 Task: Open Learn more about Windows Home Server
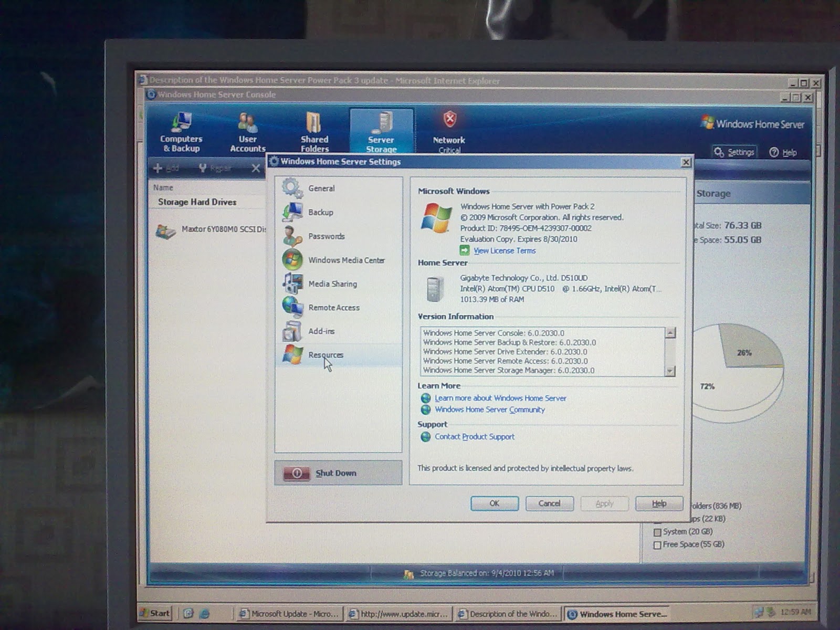click(x=500, y=398)
